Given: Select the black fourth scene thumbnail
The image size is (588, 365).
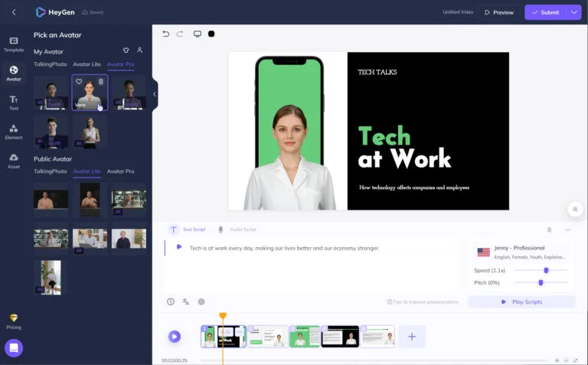Looking at the screenshot, I should pos(340,337).
